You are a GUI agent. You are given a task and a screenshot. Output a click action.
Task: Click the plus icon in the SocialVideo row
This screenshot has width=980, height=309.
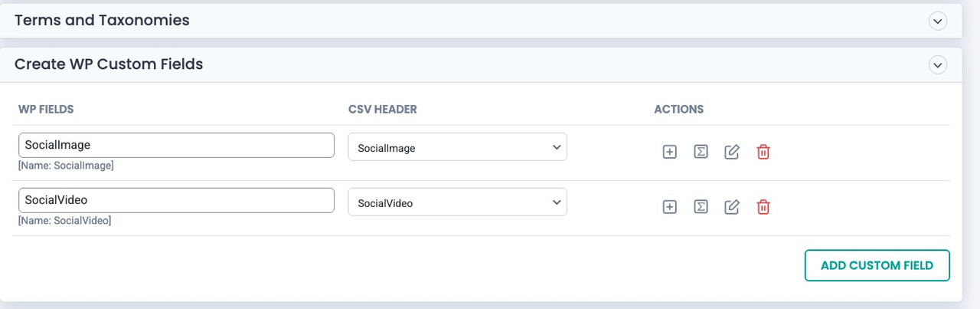click(x=669, y=207)
